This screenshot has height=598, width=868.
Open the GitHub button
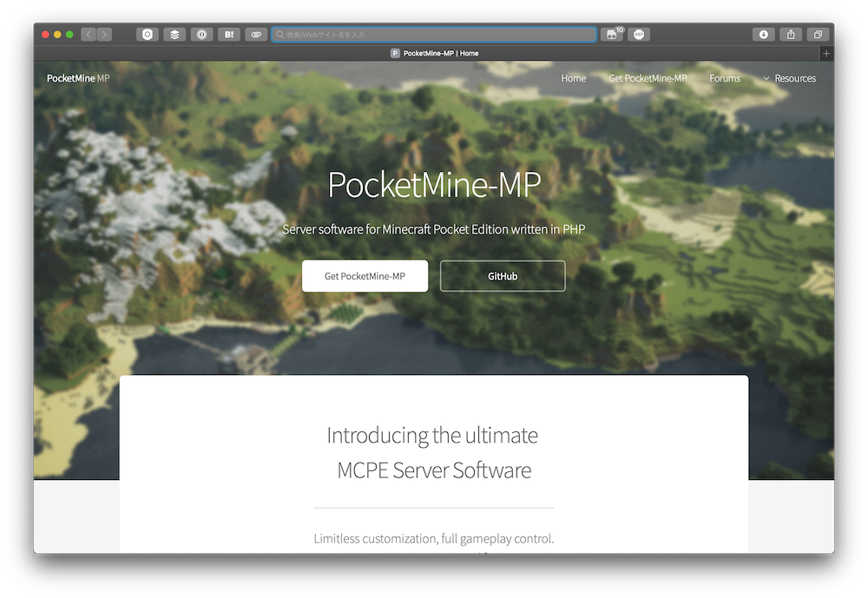(x=503, y=276)
